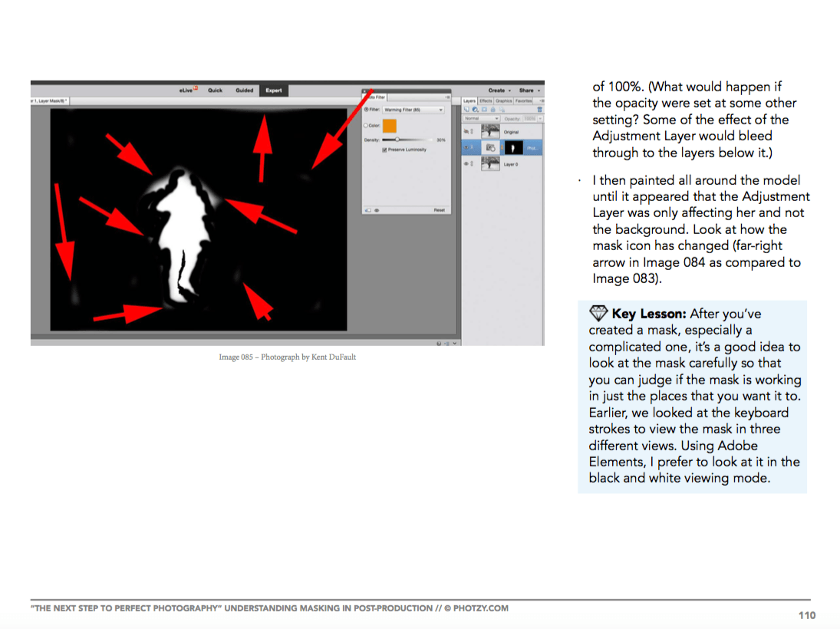This screenshot has height=629, width=840.
Task: Click the new layer icon in Layers panel
Action: click(466, 110)
